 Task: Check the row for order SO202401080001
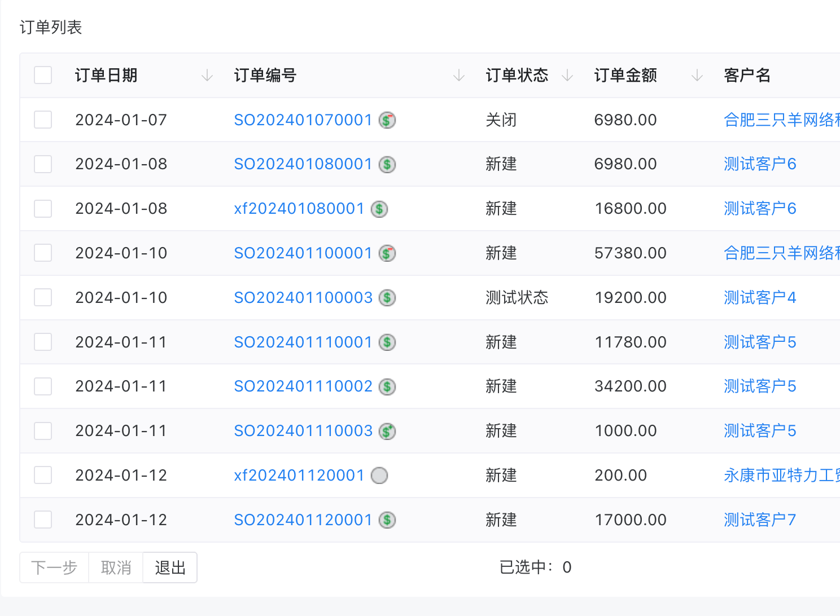[43, 164]
